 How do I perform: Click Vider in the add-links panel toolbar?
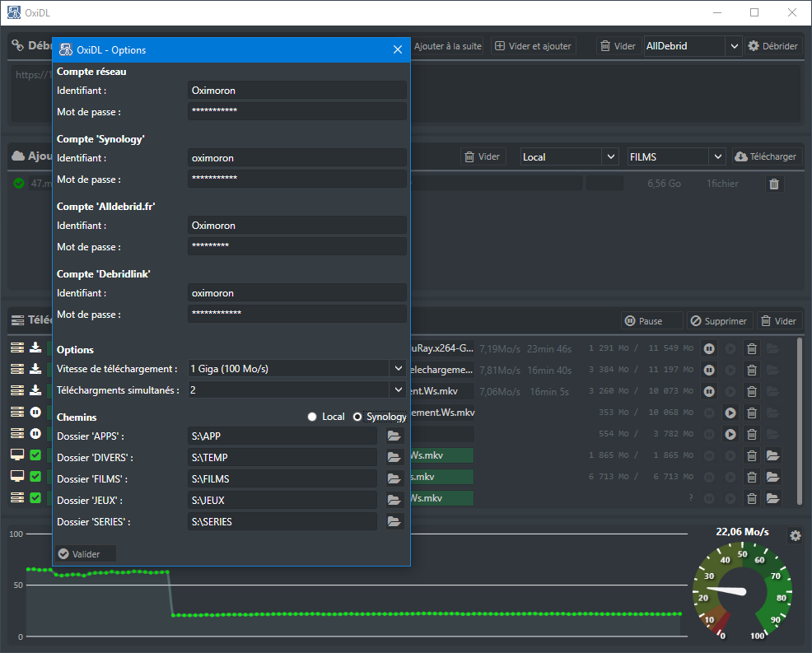483,156
